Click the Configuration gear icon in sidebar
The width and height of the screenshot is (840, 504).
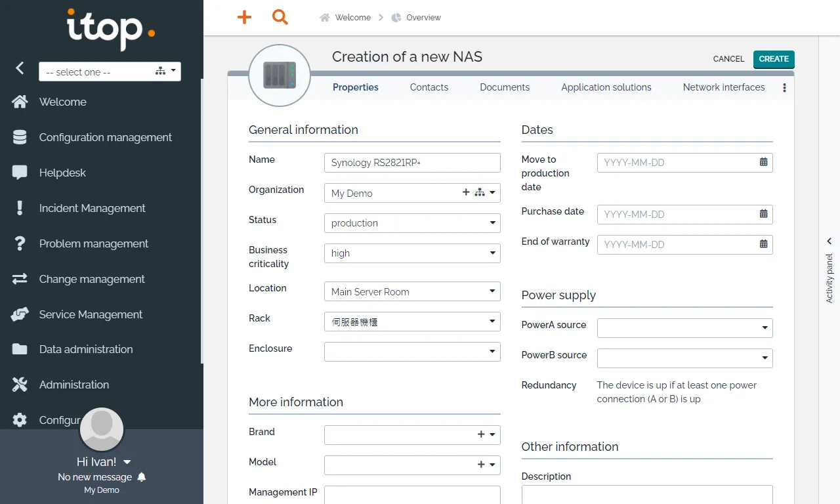click(20, 420)
